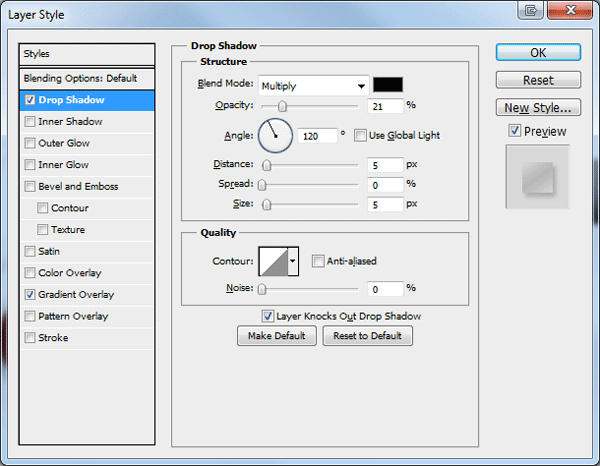Open the Blend Mode Multiply dropdown
This screenshot has height=466, width=600.
313,86
